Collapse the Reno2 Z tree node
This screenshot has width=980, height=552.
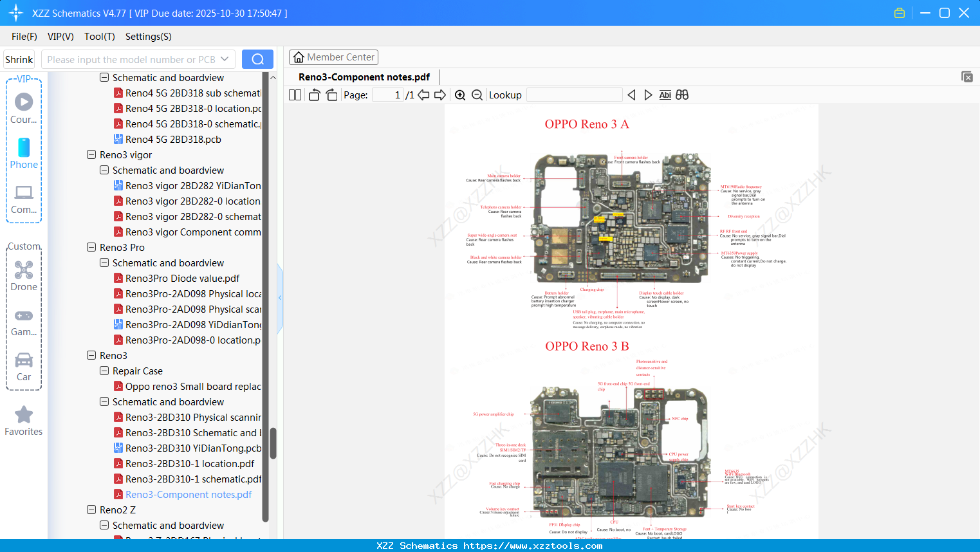tap(91, 510)
